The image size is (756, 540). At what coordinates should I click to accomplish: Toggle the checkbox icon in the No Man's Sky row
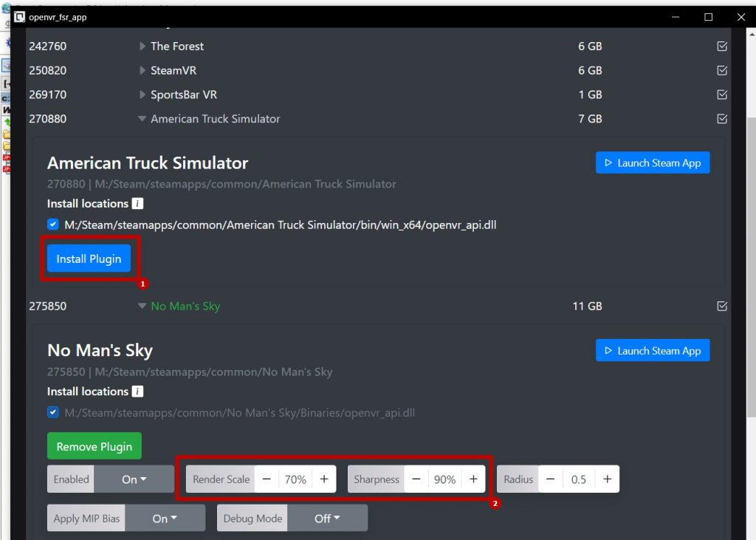coord(722,306)
